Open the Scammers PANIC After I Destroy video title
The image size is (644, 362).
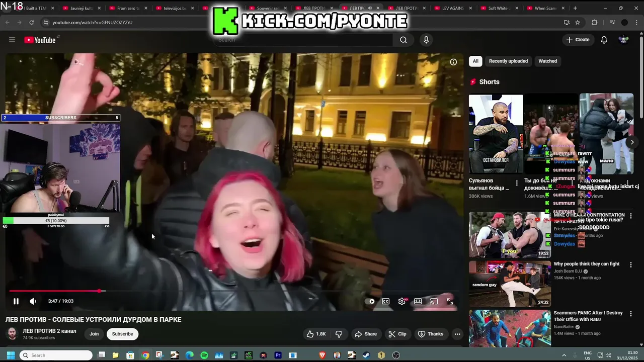click(588, 316)
